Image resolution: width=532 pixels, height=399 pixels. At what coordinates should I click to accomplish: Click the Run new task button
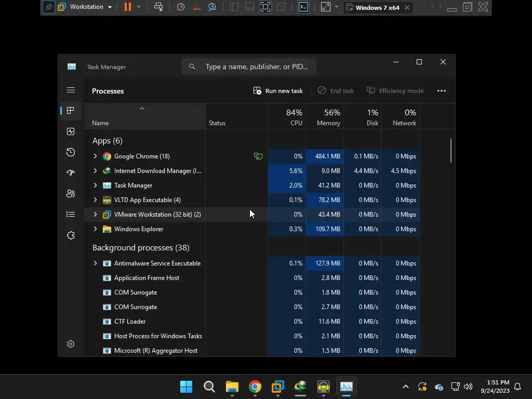[278, 90]
